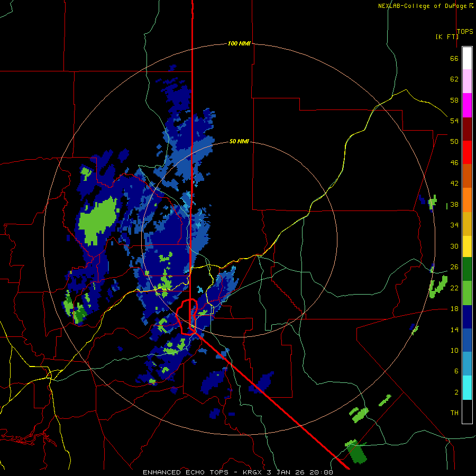The height and width of the screenshot is (476, 476).
Task: Select the 18 legend value
Action: (454, 309)
